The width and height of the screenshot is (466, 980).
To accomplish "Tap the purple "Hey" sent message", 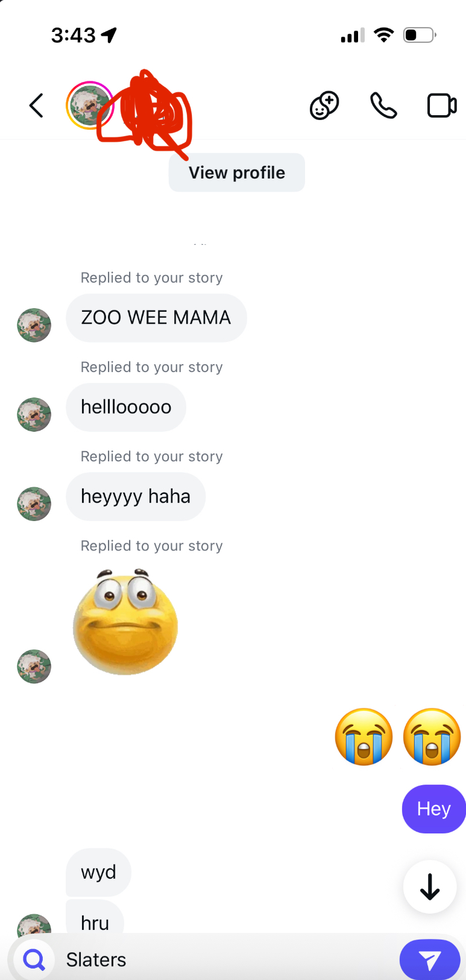I will [433, 809].
